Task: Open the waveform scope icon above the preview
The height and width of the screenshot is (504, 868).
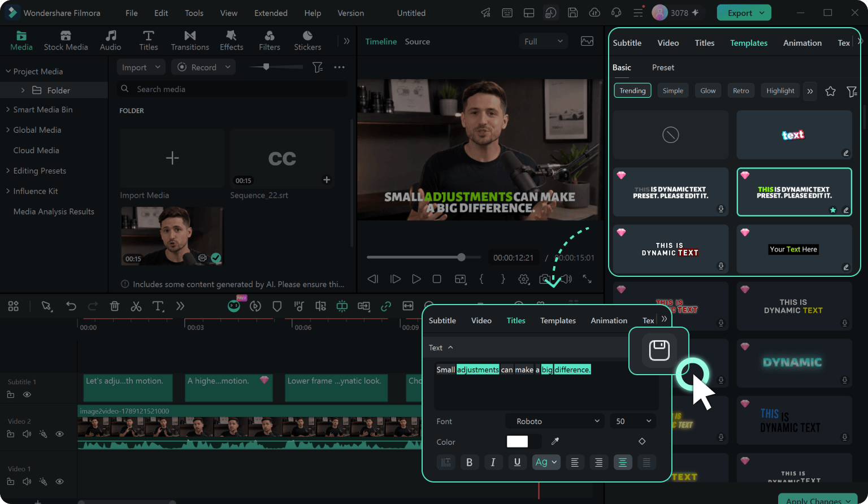Action: [587, 41]
